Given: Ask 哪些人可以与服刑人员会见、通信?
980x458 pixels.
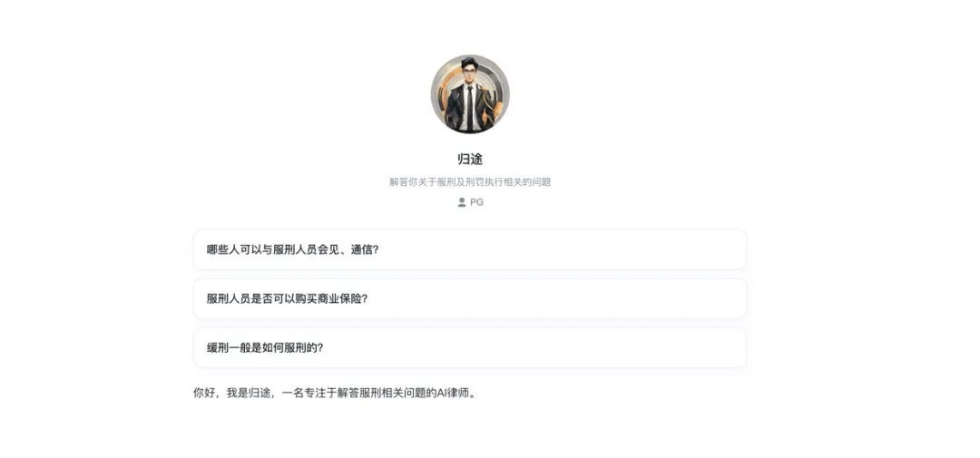Looking at the screenshot, I should [292, 249].
